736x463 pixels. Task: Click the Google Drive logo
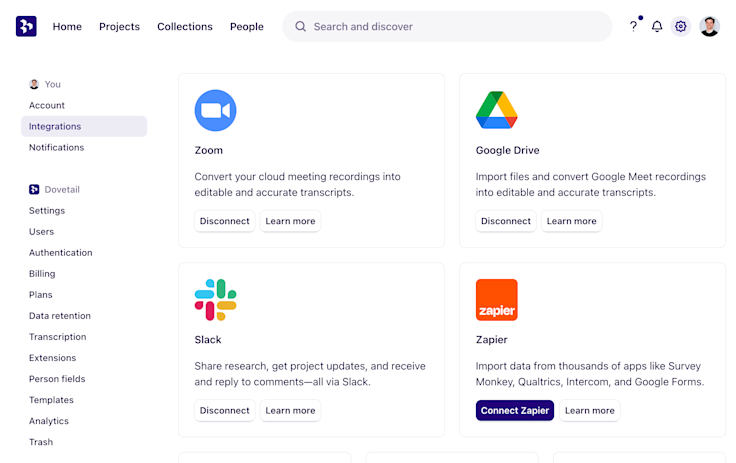tap(497, 110)
